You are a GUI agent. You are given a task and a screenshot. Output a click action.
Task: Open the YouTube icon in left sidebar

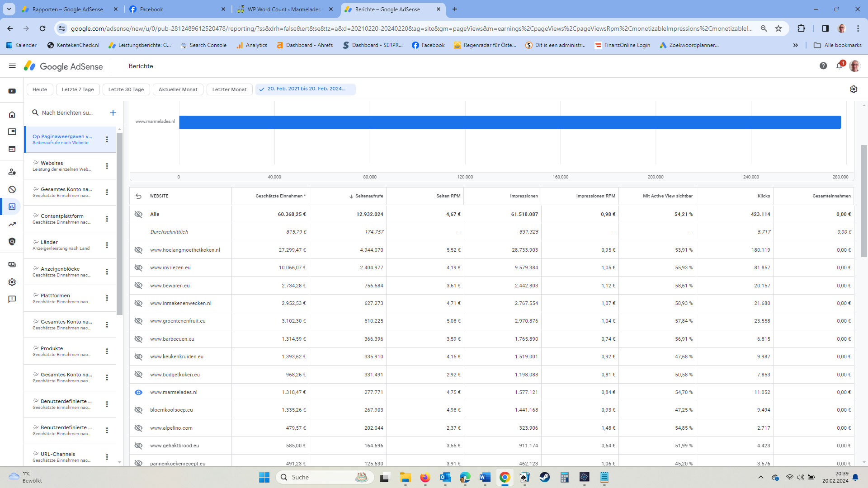[12, 91]
